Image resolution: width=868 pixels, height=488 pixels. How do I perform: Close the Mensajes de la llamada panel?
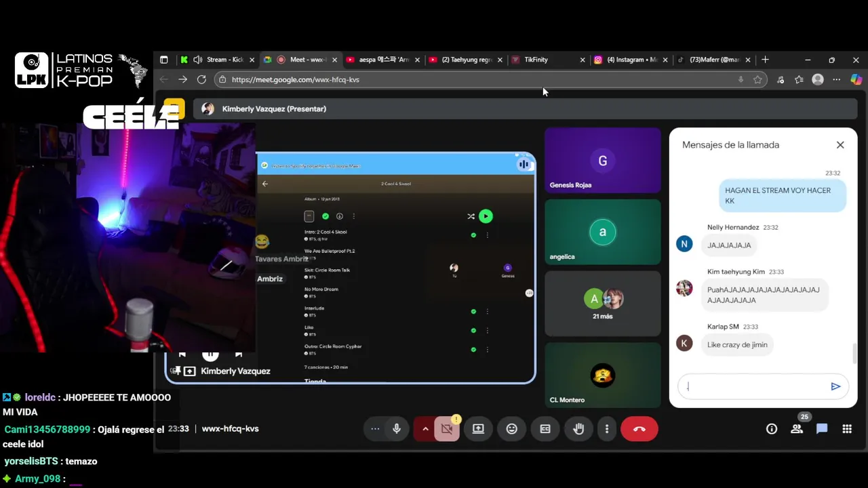840,145
